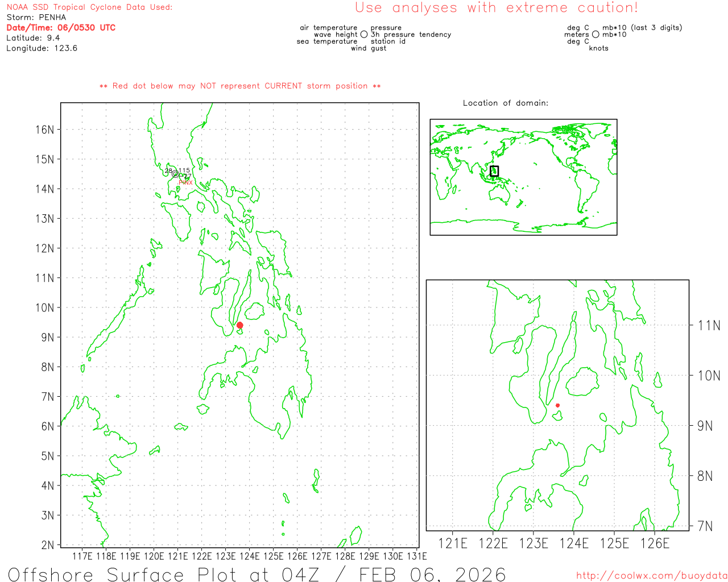Click the 'Location of domain:' heading

(x=506, y=103)
